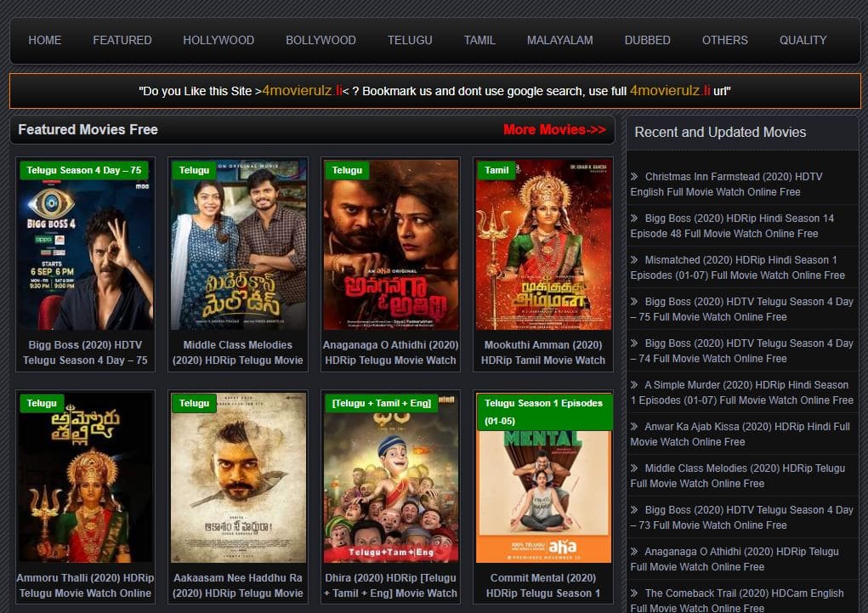This screenshot has width=868, height=613.
Task: Click the 'Recent and Updated Movies' heading
Action: tap(720, 133)
